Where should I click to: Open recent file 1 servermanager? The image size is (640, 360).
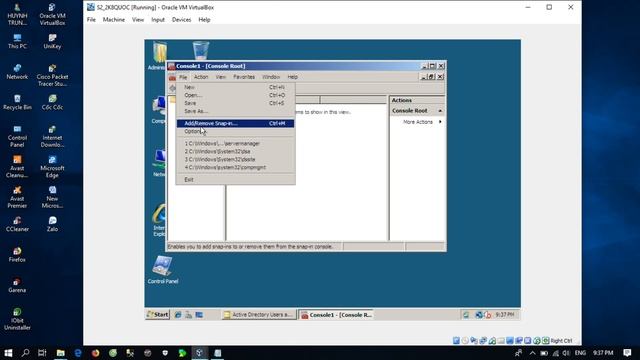(235, 143)
